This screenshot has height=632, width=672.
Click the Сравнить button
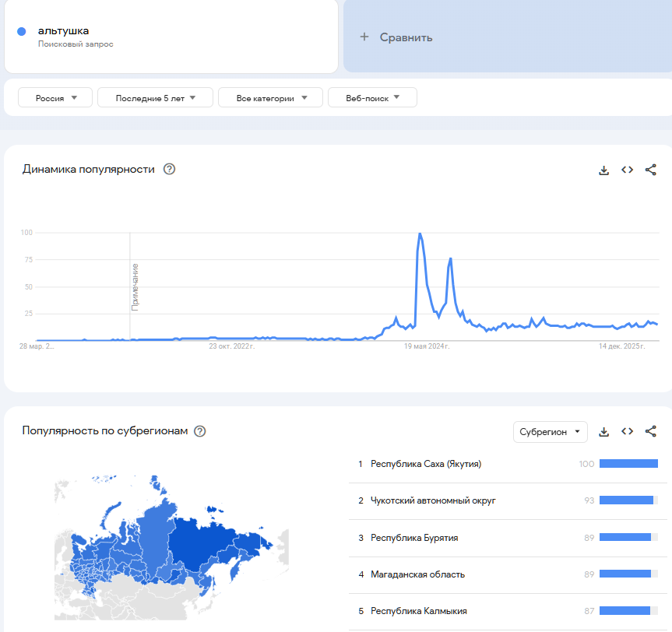(406, 37)
